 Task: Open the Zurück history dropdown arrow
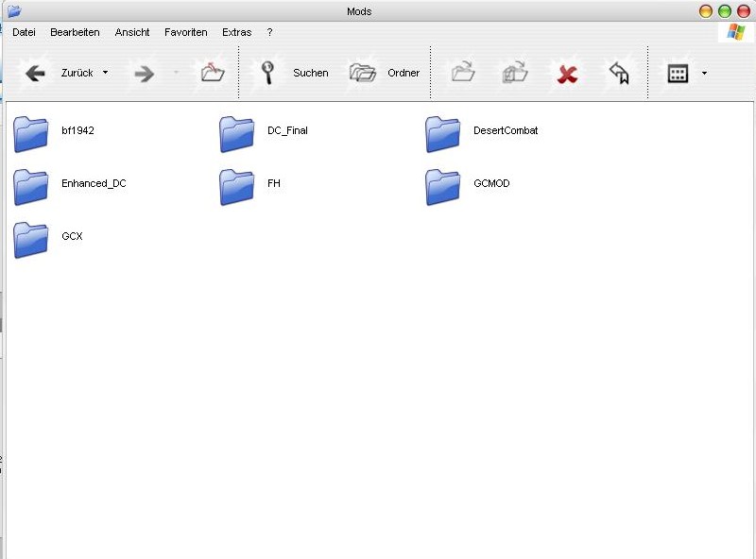tap(105, 73)
